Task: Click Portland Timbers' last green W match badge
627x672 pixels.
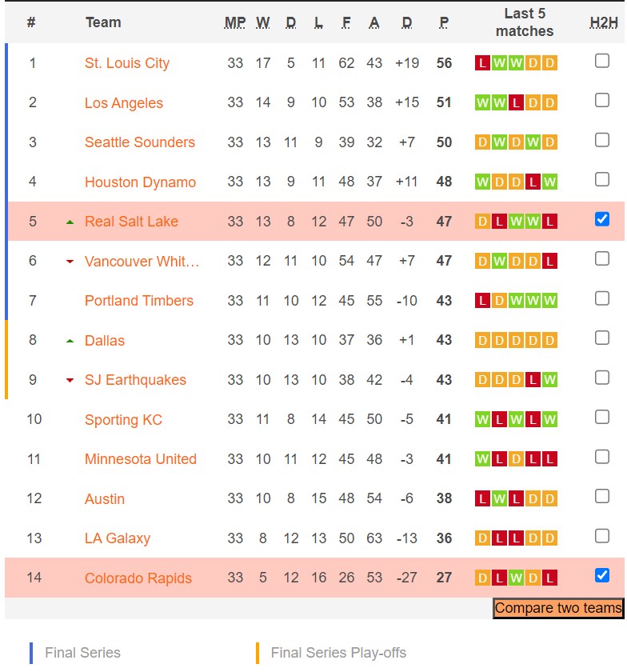Action: (549, 301)
